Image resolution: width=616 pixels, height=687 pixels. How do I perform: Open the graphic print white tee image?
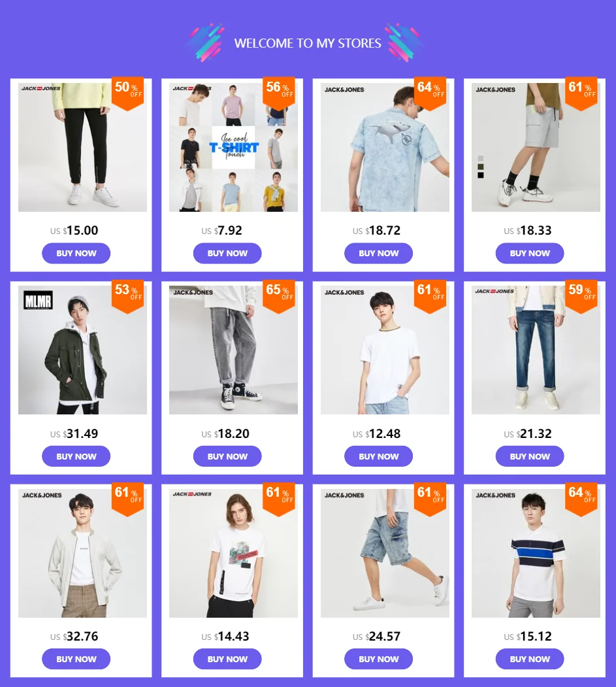(x=233, y=553)
